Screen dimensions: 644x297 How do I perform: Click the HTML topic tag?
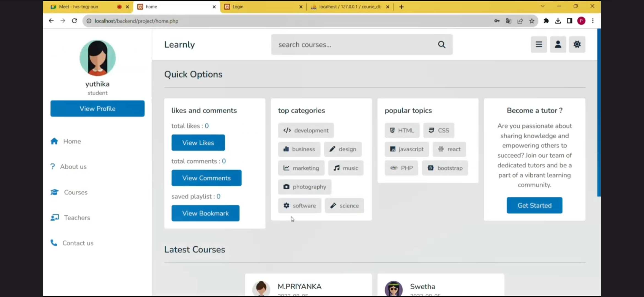coord(402,130)
